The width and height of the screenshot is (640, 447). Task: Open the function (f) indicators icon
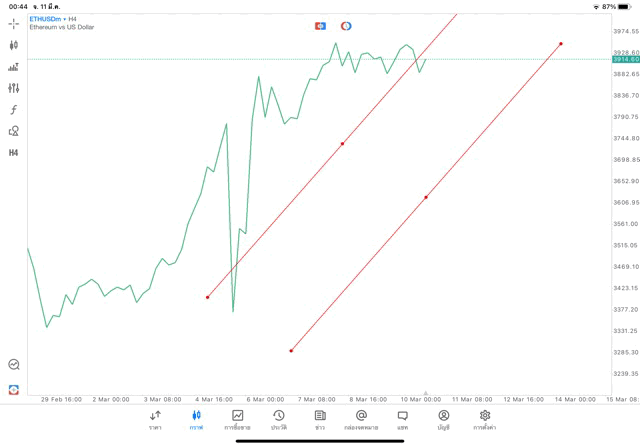14,110
